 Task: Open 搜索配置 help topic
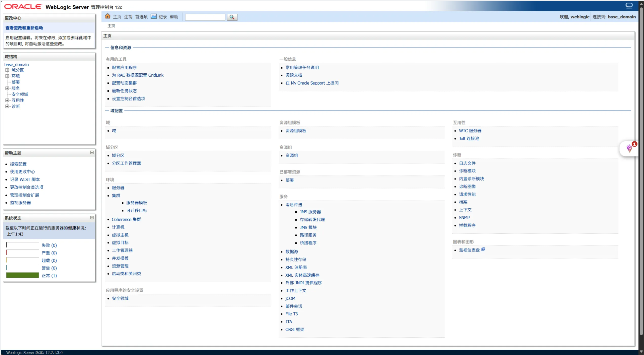coord(18,164)
